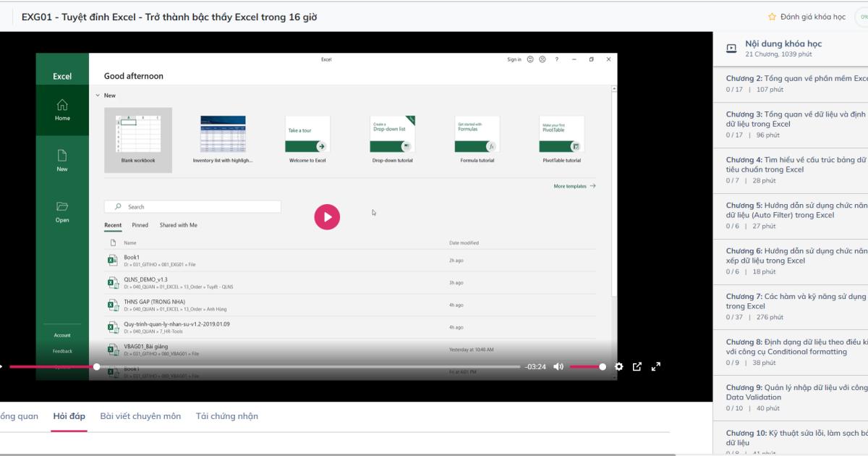Viewport: 868px width, 456px height.
Task: Click the course title EXG01 - Tuyệt đỉnh Excel
Action: pos(169,17)
